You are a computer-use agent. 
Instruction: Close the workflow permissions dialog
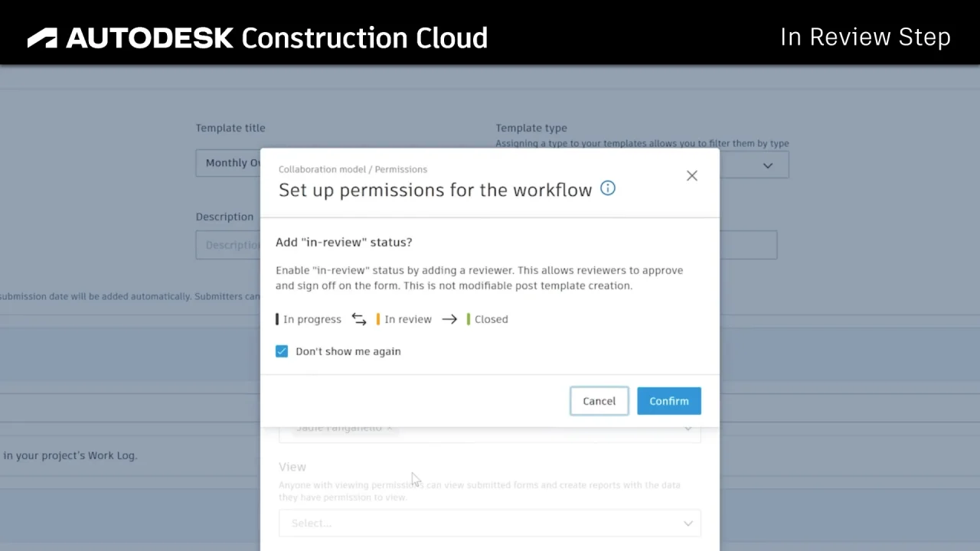pos(692,176)
